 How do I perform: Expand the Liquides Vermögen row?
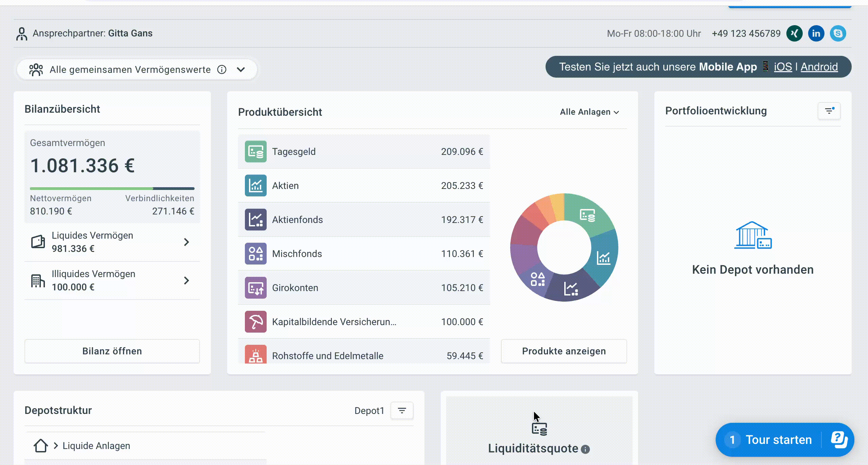pos(186,242)
